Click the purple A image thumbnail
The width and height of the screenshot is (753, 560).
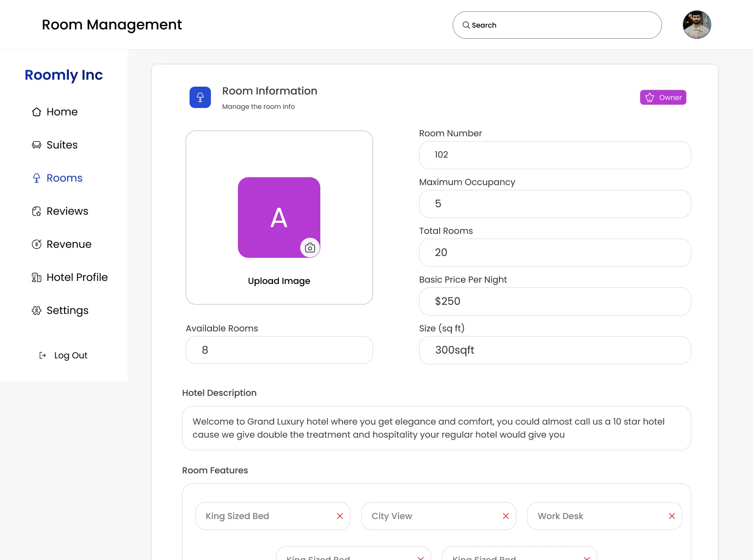pos(279,217)
